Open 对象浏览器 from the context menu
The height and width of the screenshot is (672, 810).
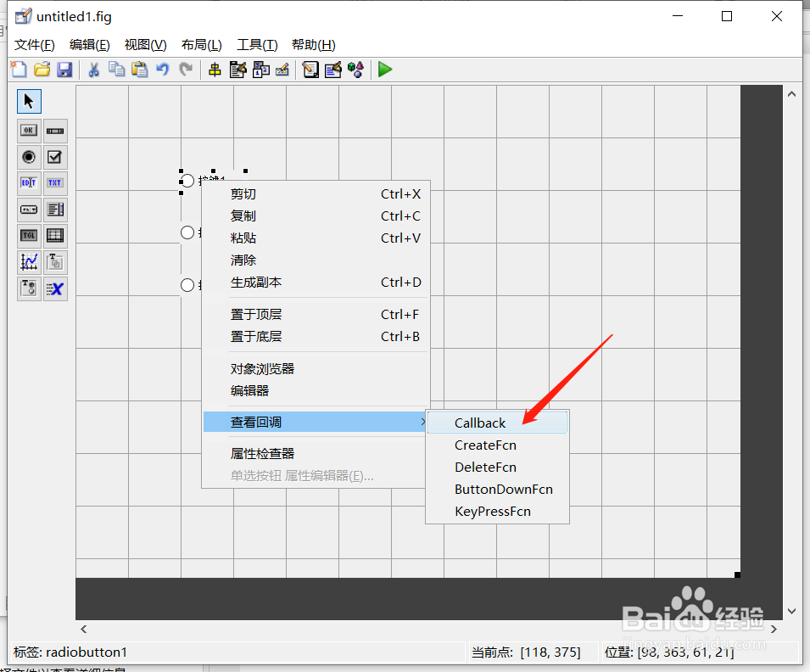tap(316, 368)
